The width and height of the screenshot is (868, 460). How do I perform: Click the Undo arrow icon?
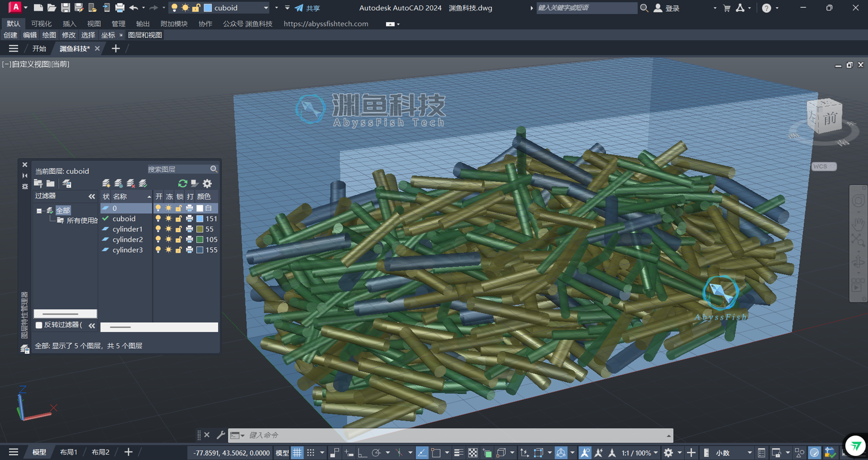pyautogui.click(x=134, y=8)
